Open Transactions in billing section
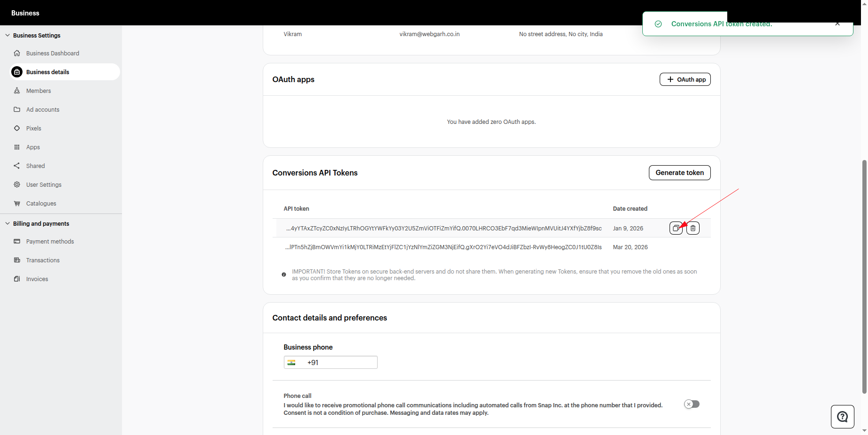Viewport: 868px width, 435px height. pyautogui.click(x=43, y=260)
